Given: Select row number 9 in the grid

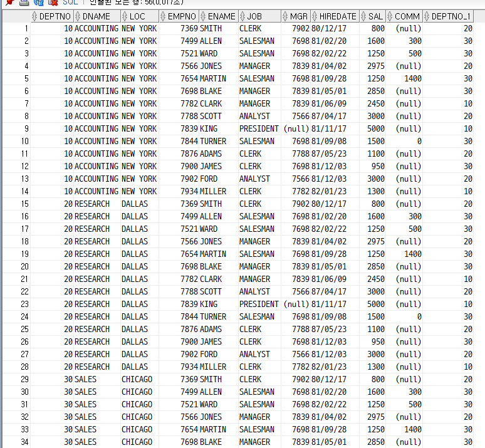Looking at the screenshot, I should pyautogui.click(x=16, y=128).
